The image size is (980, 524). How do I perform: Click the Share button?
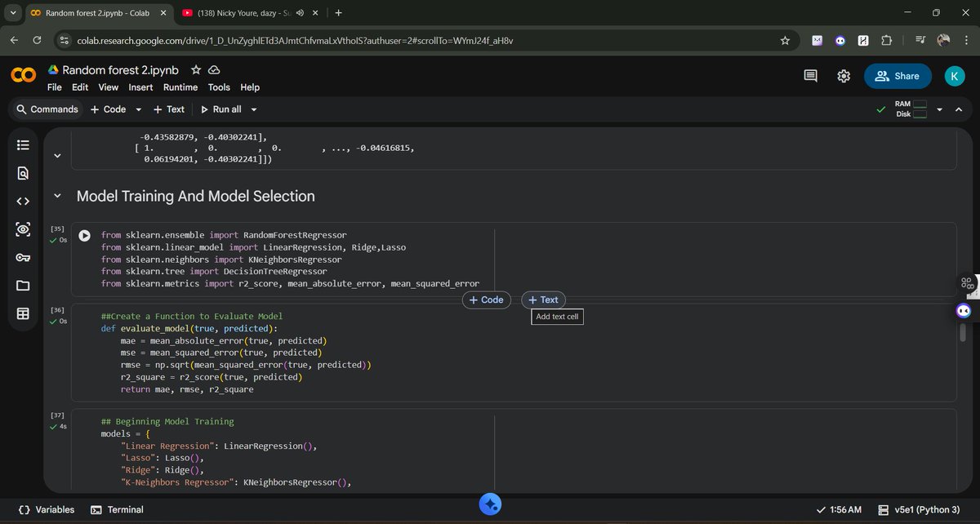pos(897,76)
